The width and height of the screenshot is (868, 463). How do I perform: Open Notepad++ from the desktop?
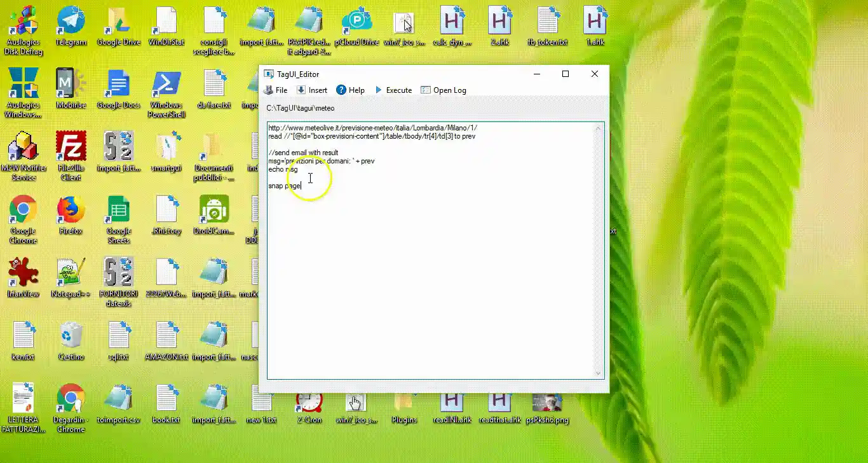point(71,270)
